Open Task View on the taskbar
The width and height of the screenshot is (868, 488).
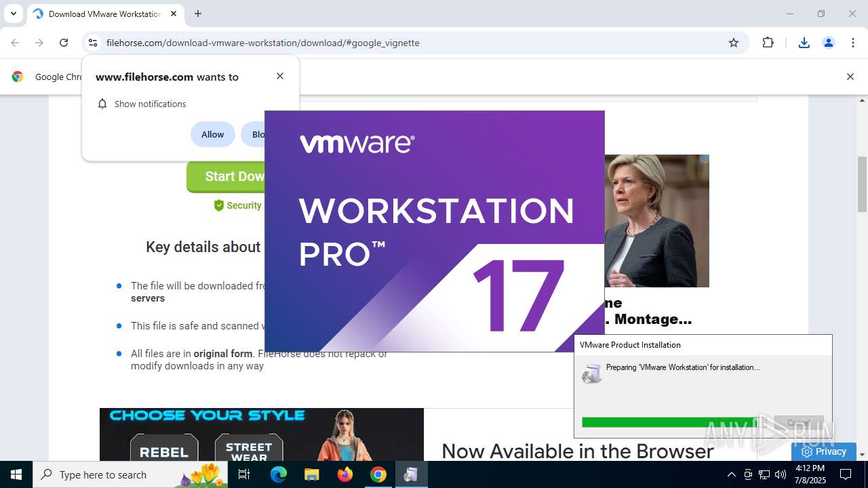coord(244,474)
